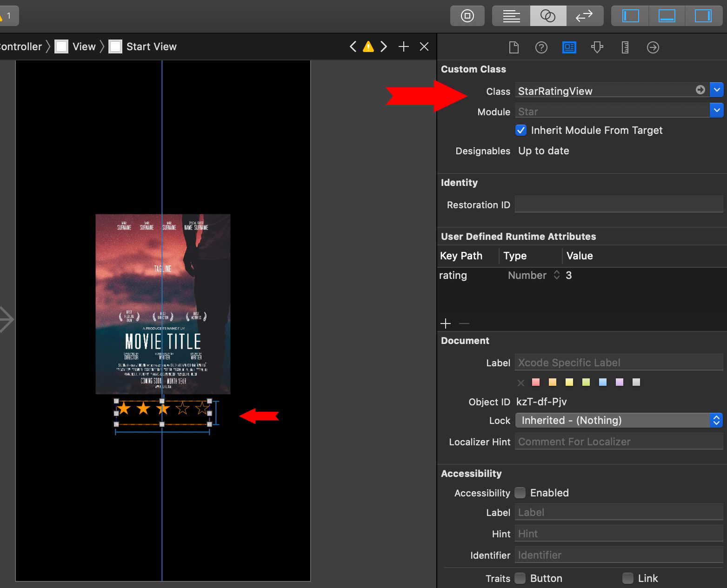This screenshot has height=588, width=727.
Task: Open the Connections inspector
Action: coord(653,47)
